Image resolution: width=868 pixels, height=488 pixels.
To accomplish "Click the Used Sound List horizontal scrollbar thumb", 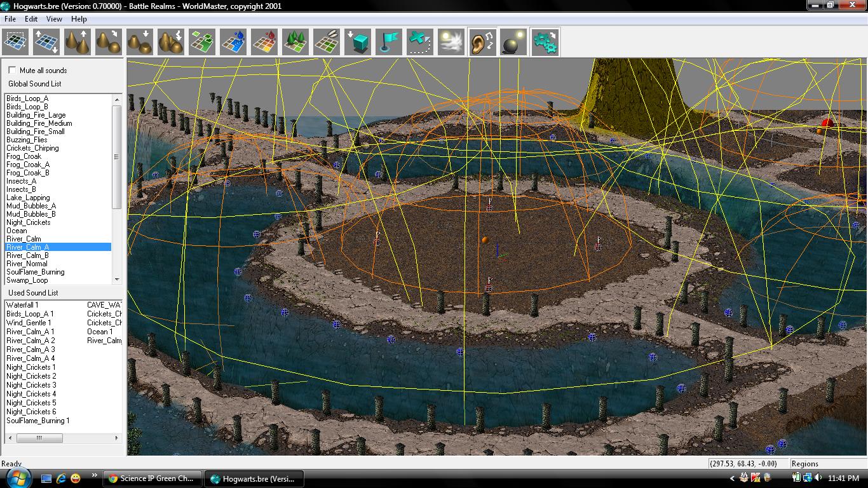I will (x=39, y=438).
